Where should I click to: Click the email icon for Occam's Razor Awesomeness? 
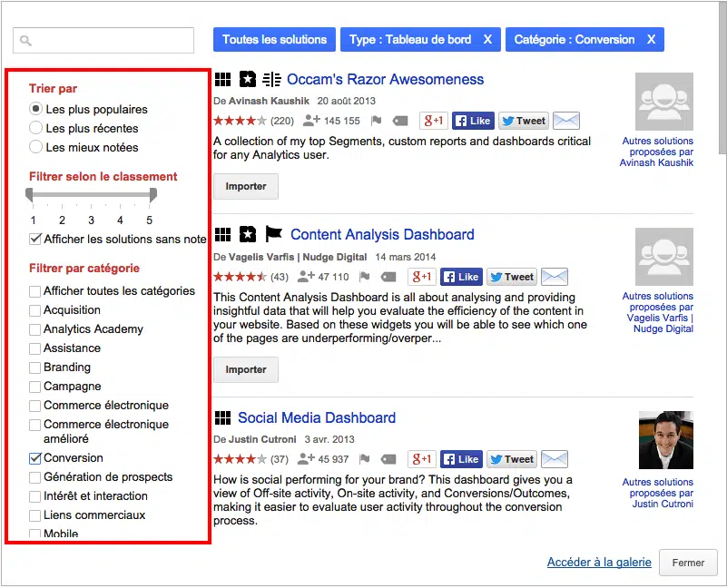[566, 121]
